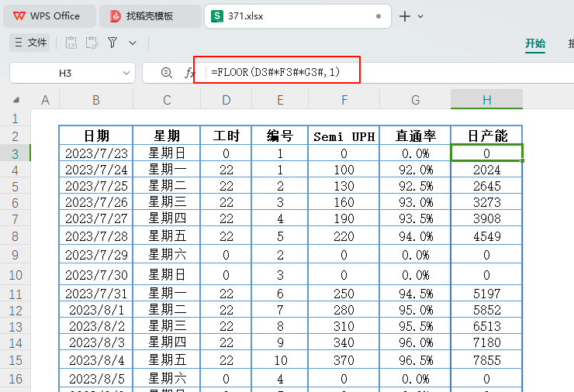Click the 直通率 value 92.5%
Image resolution: width=574 pixels, height=392 pixels.
tap(415, 186)
